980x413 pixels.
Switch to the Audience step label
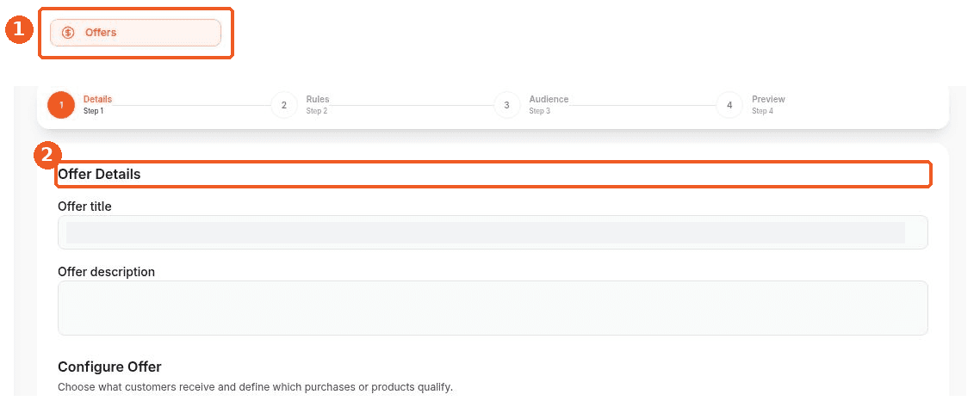point(549,99)
